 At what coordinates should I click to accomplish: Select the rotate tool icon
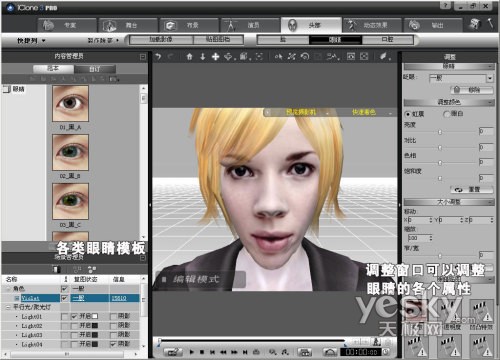[305, 57]
